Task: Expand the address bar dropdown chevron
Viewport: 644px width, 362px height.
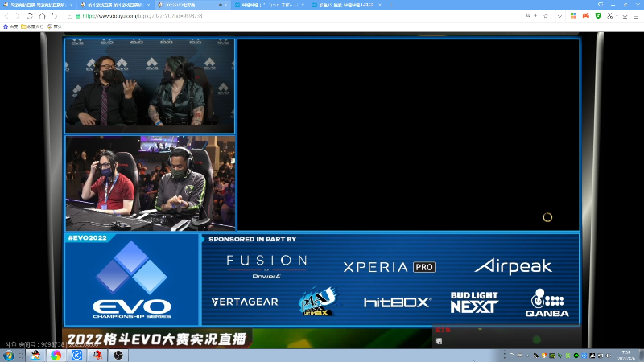Action: pos(559,16)
